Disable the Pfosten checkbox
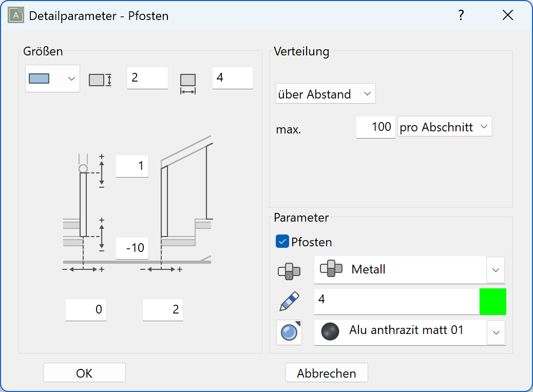533x392 pixels. point(281,241)
